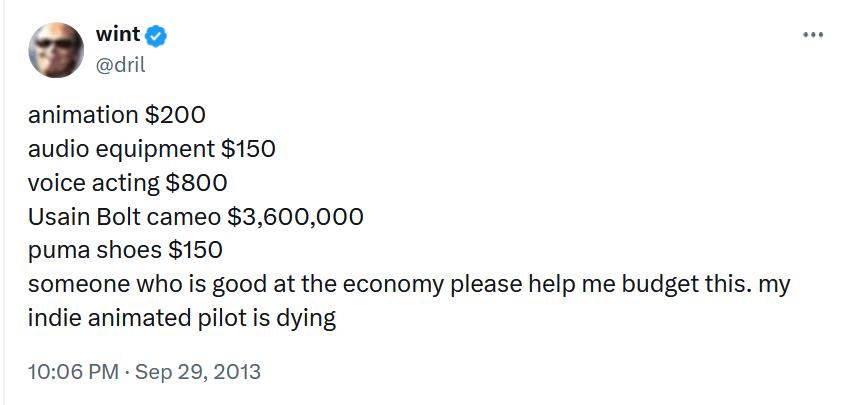This screenshot has width=842, height=405.
Task: Click the display name "wint"
Action: pos(117,36)
